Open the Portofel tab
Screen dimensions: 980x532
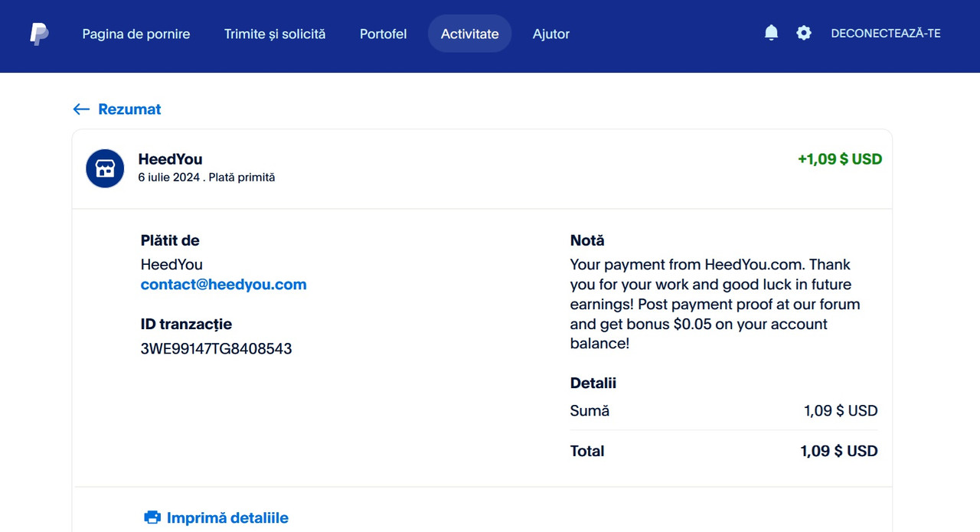coord(383,34)
